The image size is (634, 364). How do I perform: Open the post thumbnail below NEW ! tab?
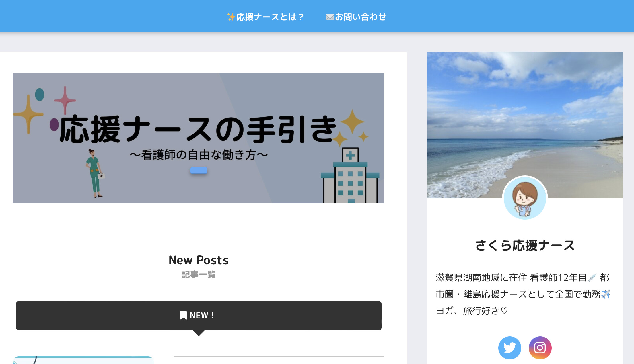[83, 360]
